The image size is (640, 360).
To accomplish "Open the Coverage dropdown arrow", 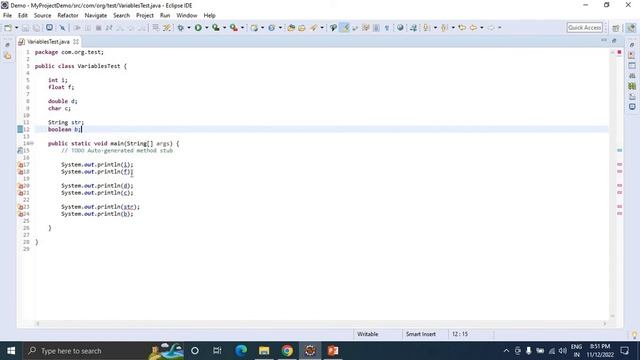I will tap(224, 28).
